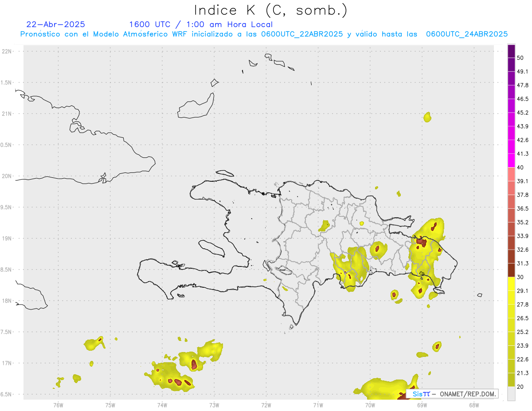Click the "17N" latitude label

[x=8, y=363]
